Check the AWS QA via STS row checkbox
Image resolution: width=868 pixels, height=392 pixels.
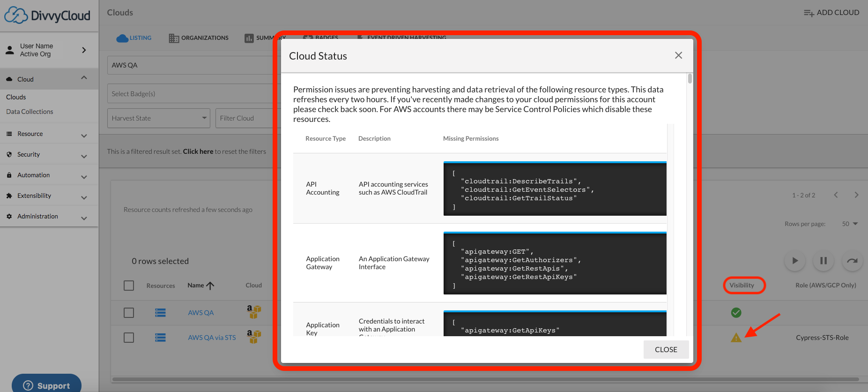pyautogui.click(x=129, y=338)
